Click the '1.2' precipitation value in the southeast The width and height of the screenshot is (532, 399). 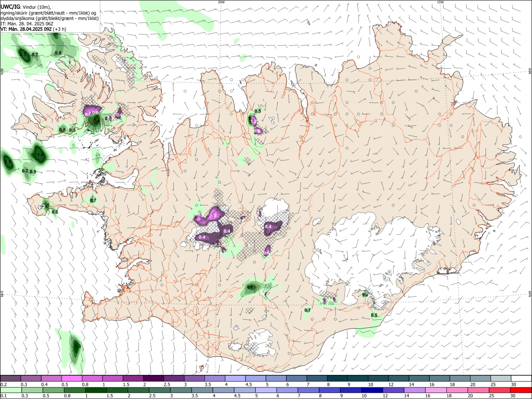[365, 295]
